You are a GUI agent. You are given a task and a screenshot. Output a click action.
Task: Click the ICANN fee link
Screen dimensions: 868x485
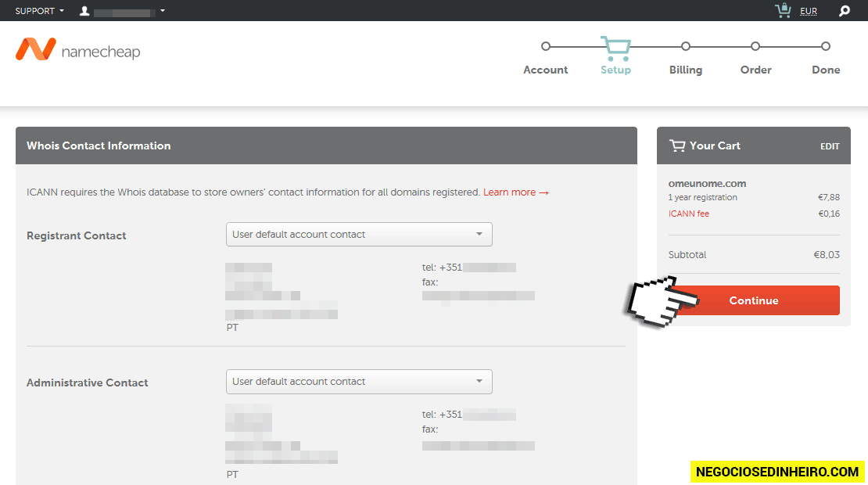coord(689,214)
